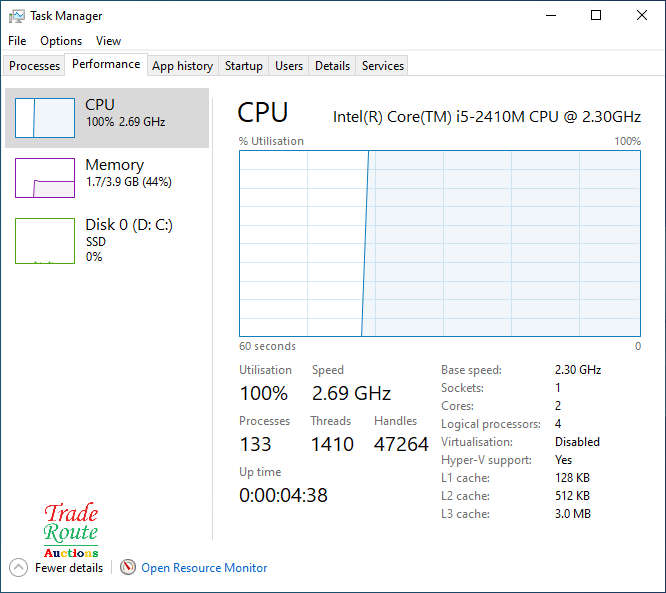The image size is (666, 593).
Task: Open the View menu
Action: coord(108,41)
